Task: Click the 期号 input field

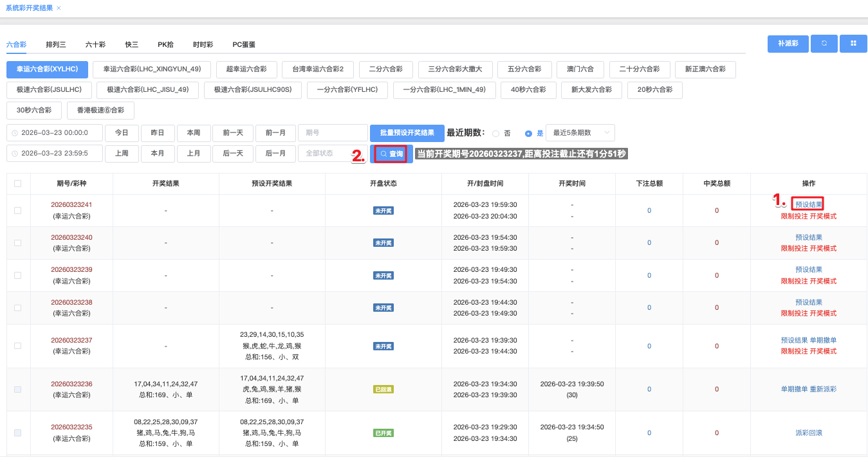Action: click(x=332, y=133)
